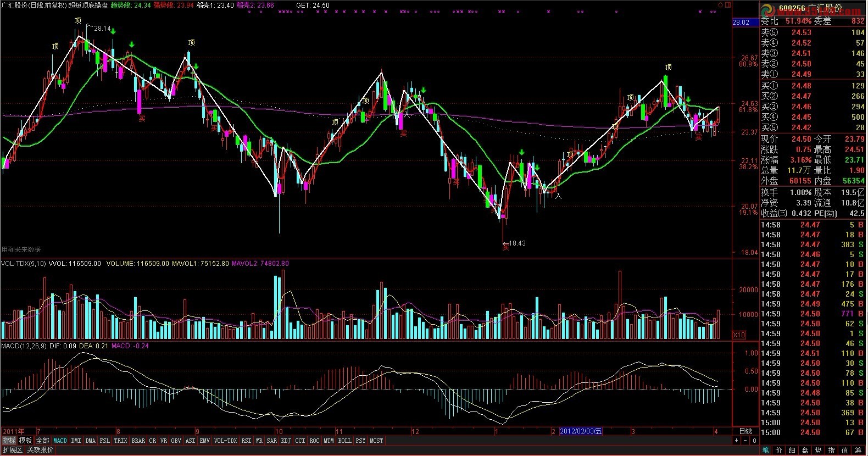The width and height of the screenshot is (868, 456).
Task: Click the 超短顶底操盘 indicator name in chart header
Action: 88,5
